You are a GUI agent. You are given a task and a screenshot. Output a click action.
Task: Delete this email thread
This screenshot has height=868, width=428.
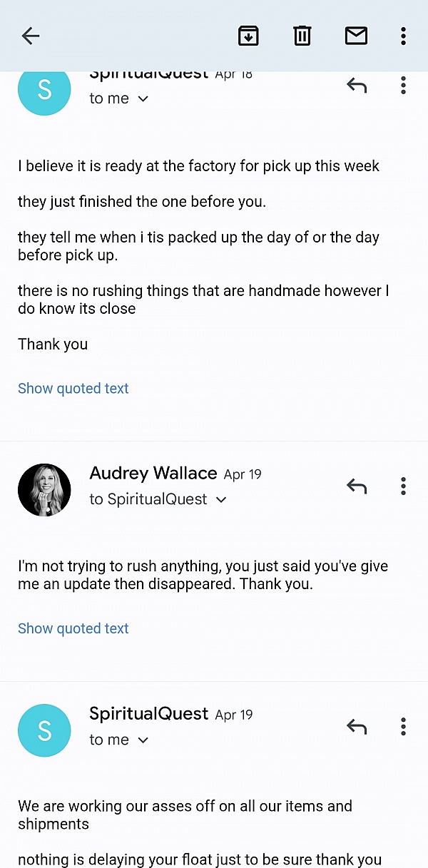(x=302, y=36)
